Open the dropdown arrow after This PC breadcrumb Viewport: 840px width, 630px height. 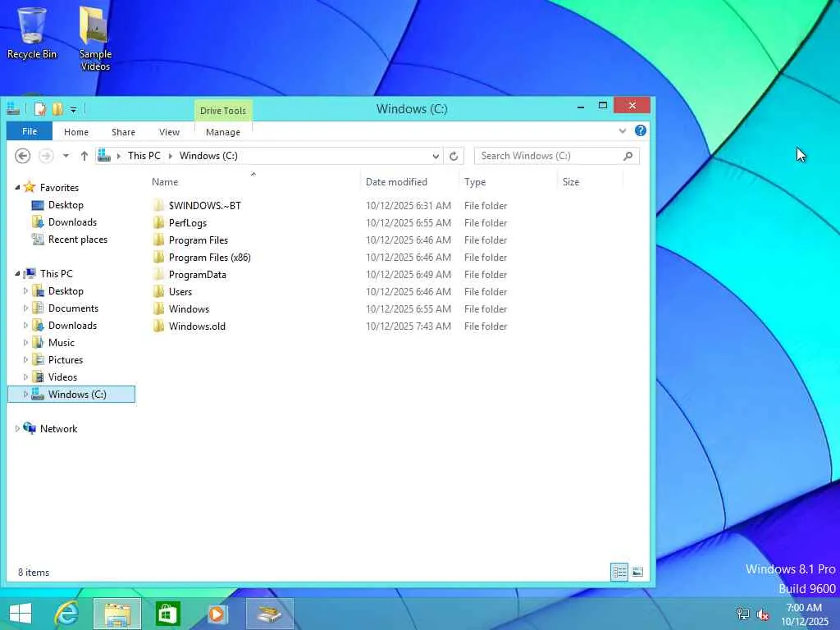[171, 156]
